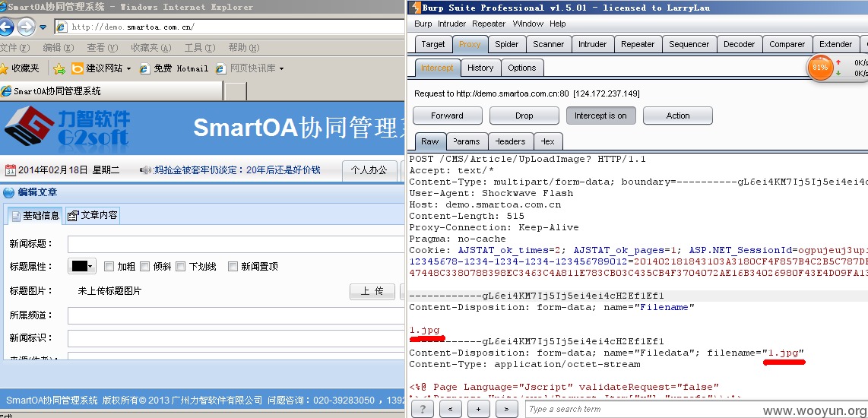Open the IE recent pages dropdown arrow
The image size is (868, 418).
(43, 27)
